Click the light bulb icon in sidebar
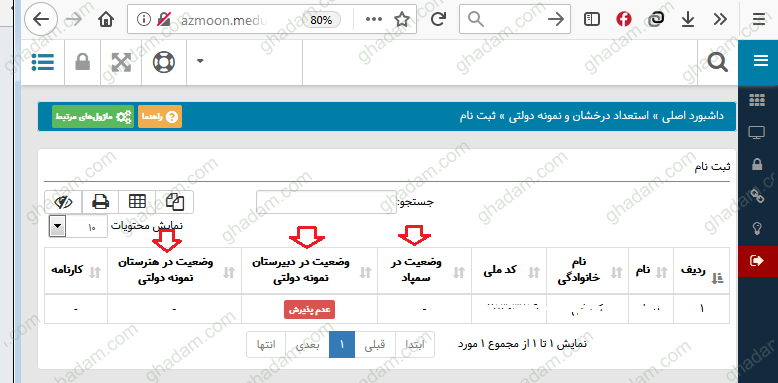The height and width of the screenshot is (383, 778). [757, 228]
